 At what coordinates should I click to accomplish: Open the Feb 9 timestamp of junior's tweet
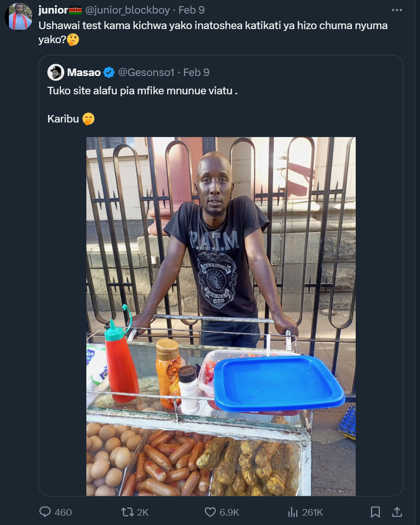[x=191, y=10]
